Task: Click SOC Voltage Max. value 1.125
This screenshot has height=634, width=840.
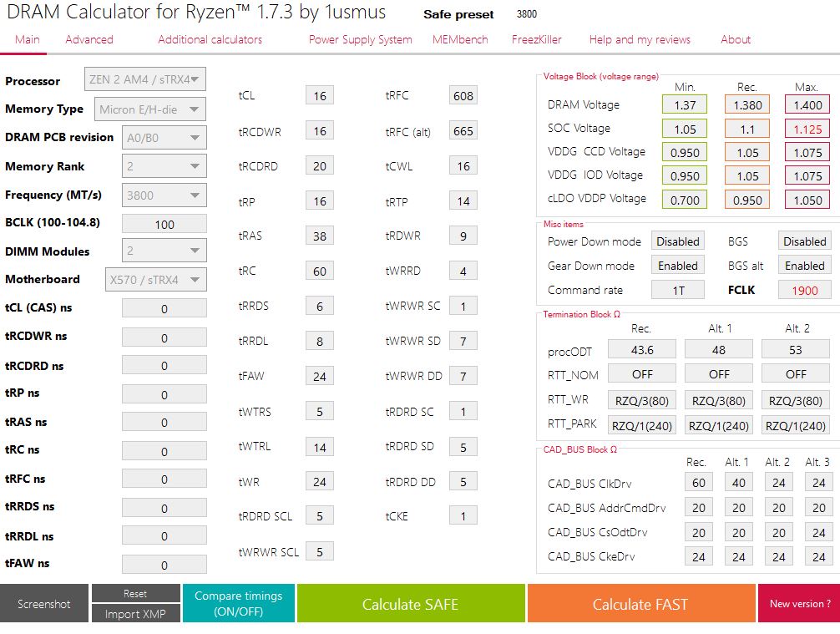Action: pos(807,129)
